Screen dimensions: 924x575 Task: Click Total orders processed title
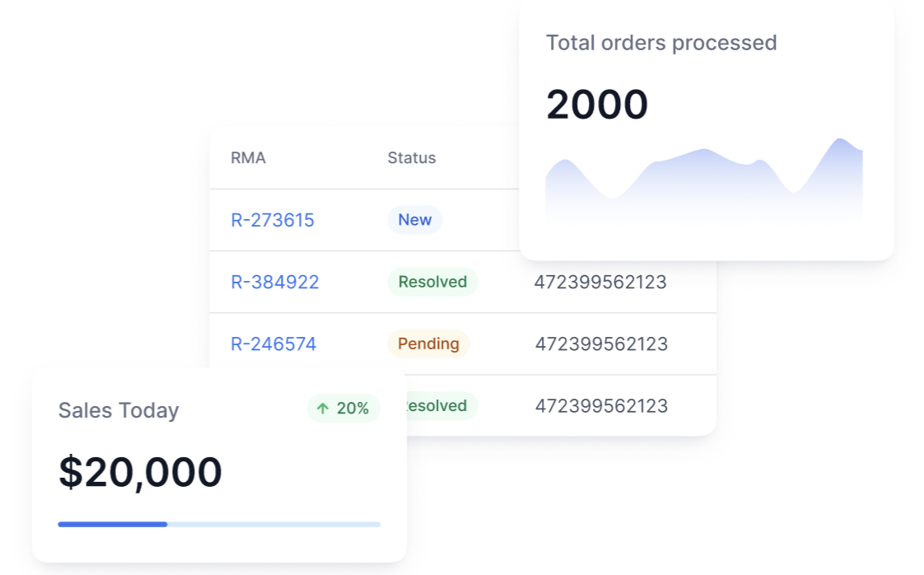point(661,43)
